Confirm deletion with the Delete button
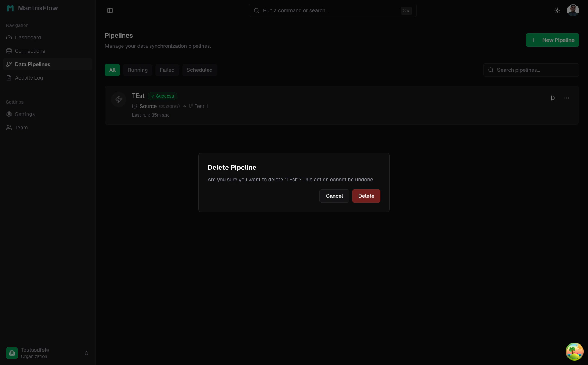Screen dimensions: 588x365 point(366,196)
